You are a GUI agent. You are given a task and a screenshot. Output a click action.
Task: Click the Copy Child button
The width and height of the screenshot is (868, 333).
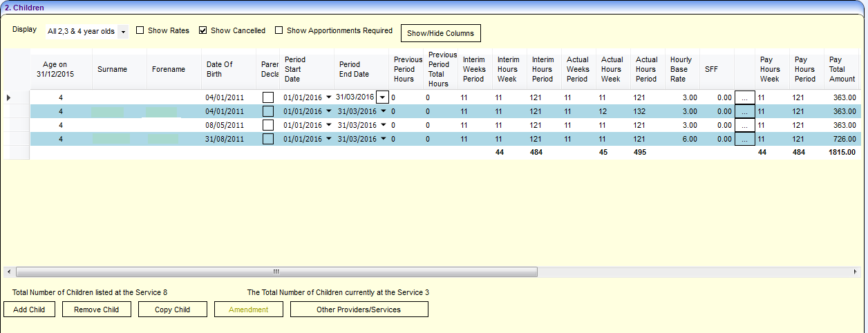click(x=173, y=310)
